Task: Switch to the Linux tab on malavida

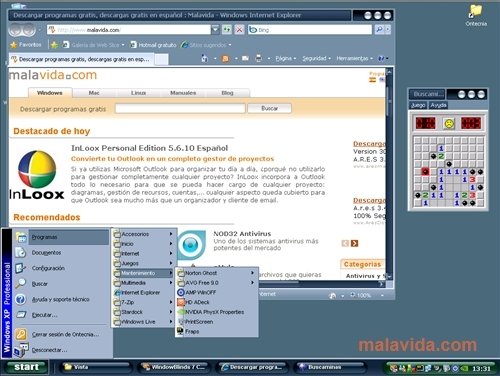Action: (138, 93)
